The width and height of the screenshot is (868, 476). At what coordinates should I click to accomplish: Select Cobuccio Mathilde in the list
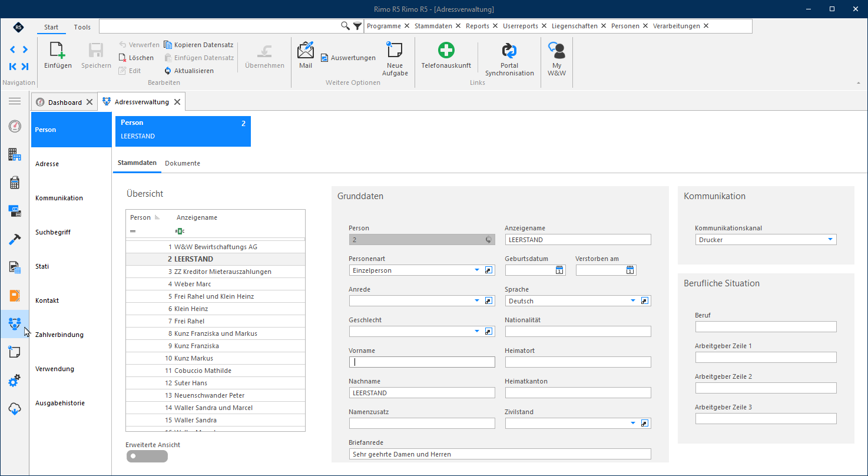pos(216,371)
